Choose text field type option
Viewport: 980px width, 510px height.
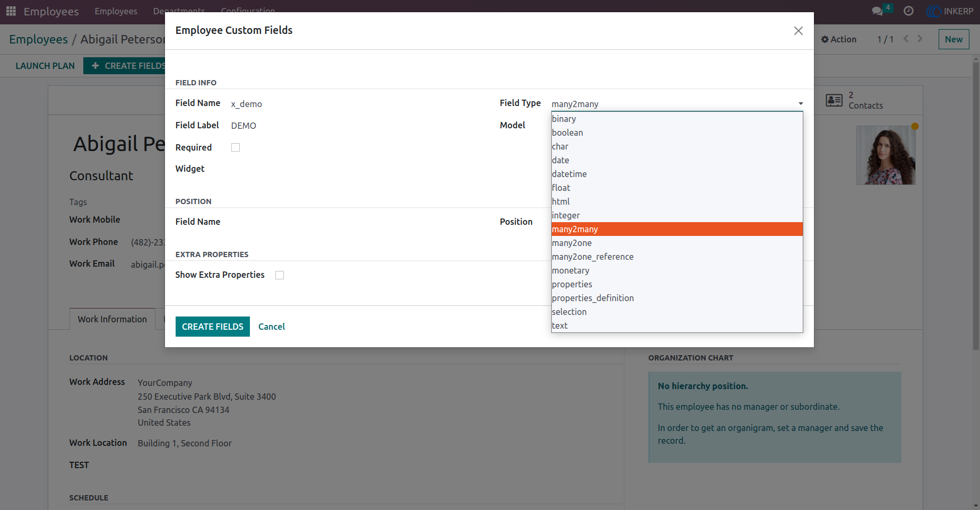coord(677,326)
